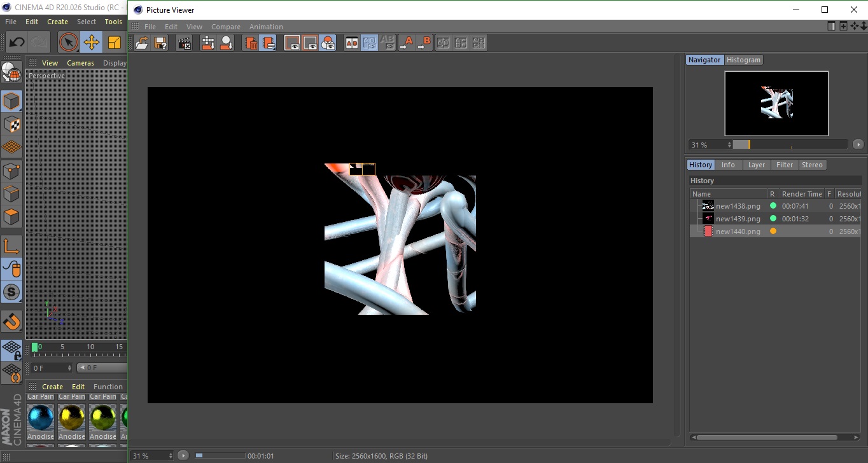868x463 pixels.
Task: Click the Undo arrow icon
Action: pyautogui.click(x=17, y=43)
